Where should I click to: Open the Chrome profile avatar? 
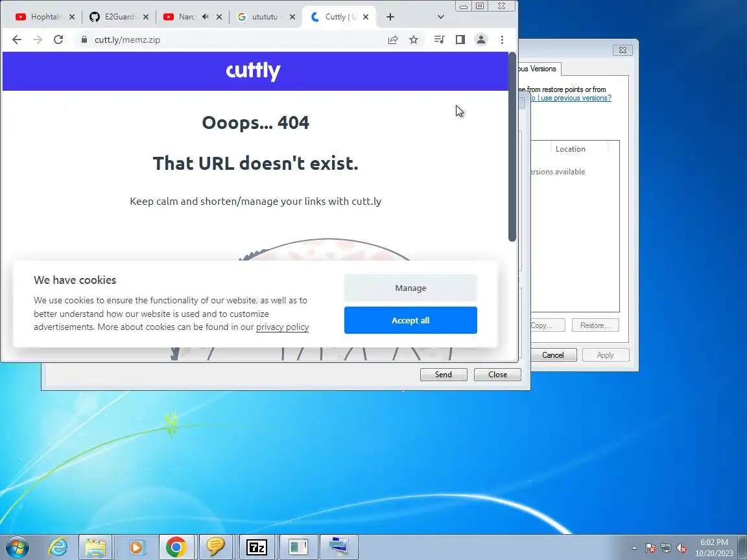click(x=481, y=40)
